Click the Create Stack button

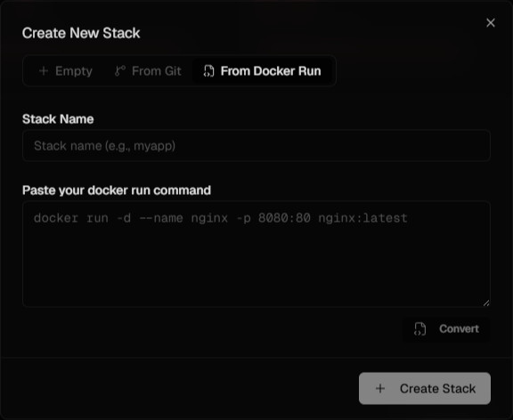[425, 389]
